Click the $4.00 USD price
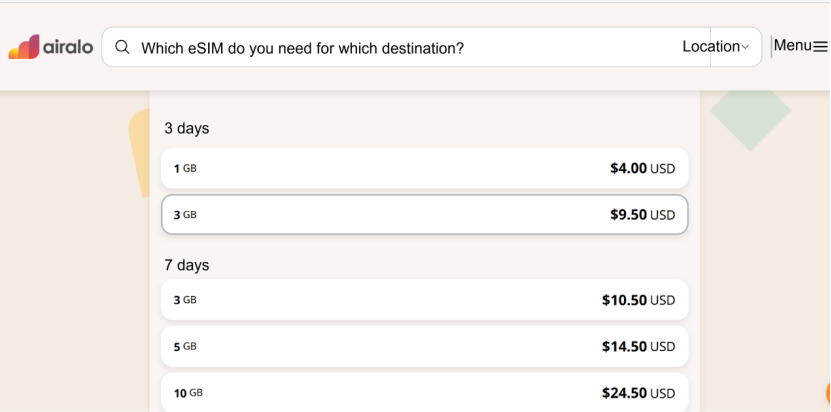The width and height of the screenshot is (831, 412). [x=642, y=168]
